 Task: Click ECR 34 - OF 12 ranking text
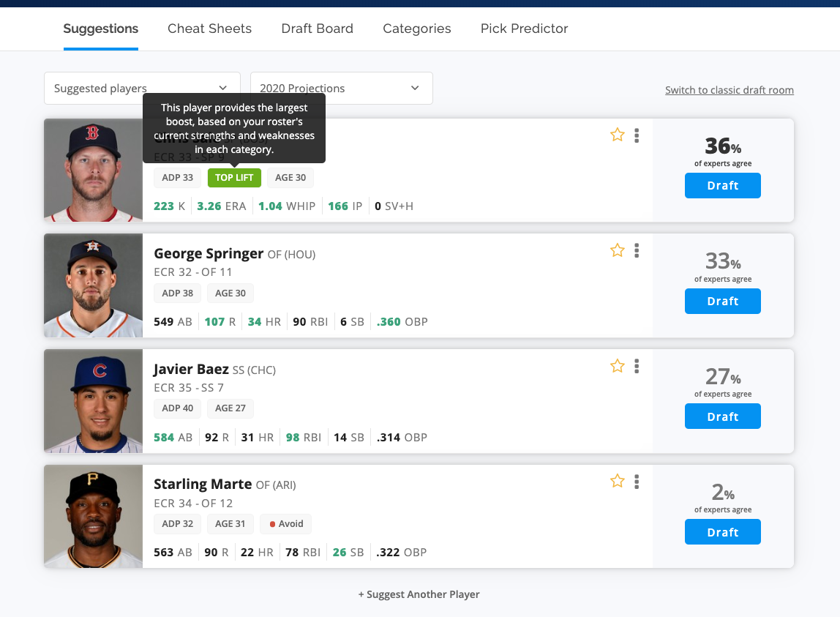tap(193, 504)
